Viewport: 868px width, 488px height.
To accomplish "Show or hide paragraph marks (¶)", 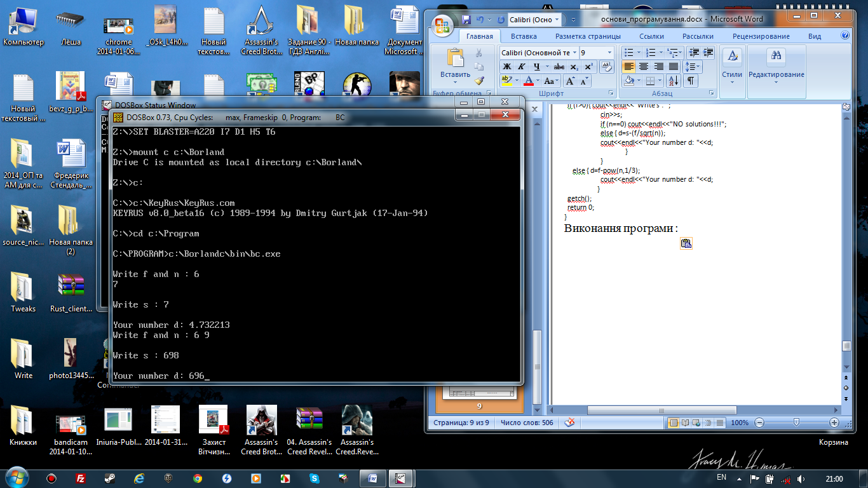I will (x=690, y=81).
